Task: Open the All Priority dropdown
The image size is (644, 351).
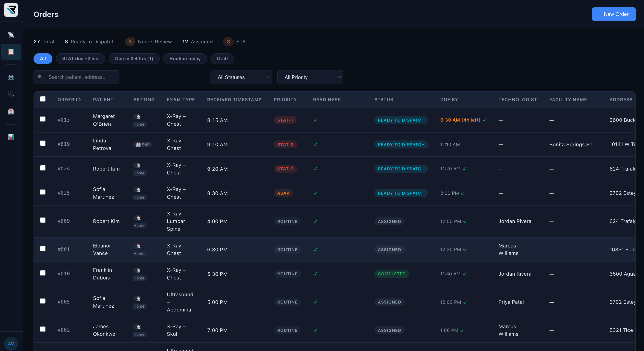Action: [310, 77]
